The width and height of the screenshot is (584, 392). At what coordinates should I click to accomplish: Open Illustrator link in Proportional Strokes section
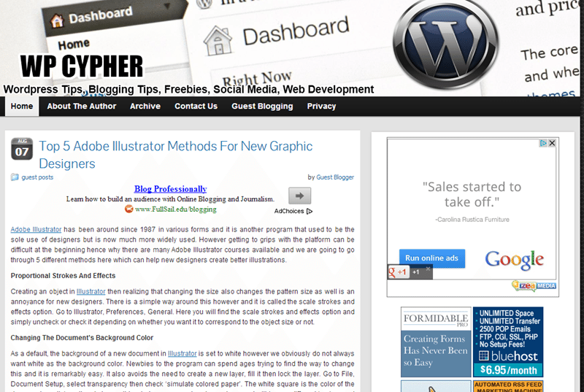coord(91,291)
